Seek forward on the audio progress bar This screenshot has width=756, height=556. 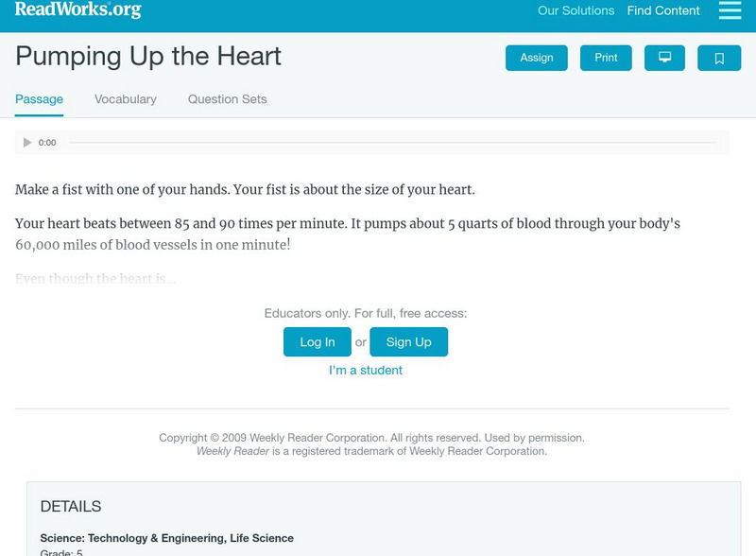472,142
